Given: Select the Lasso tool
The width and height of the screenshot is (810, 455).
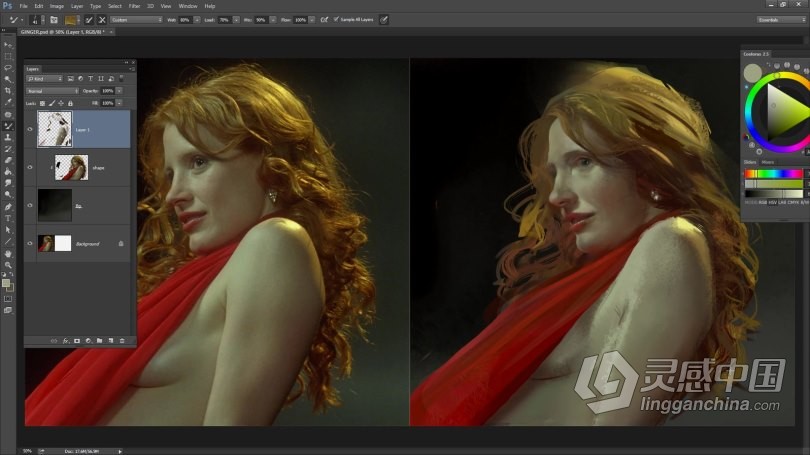Looking at the screenshot, I should [8, 68].
